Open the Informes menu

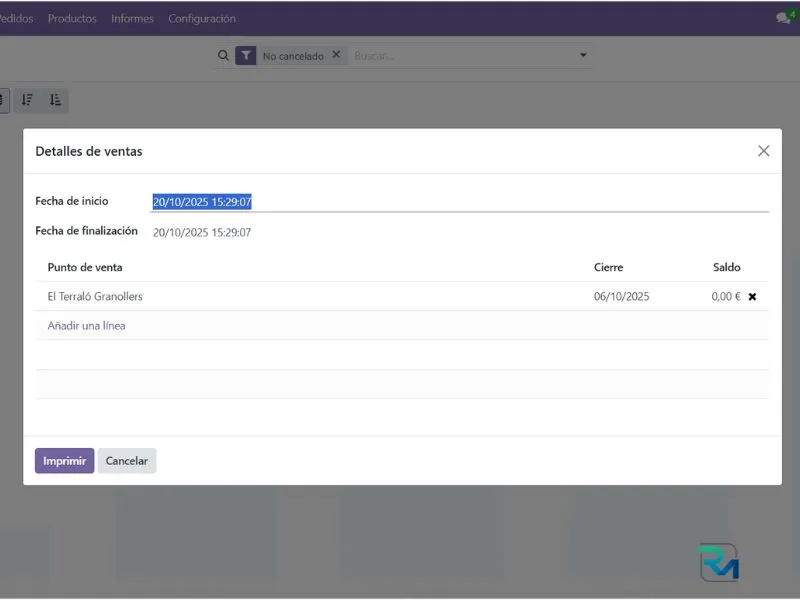(132, 19)
